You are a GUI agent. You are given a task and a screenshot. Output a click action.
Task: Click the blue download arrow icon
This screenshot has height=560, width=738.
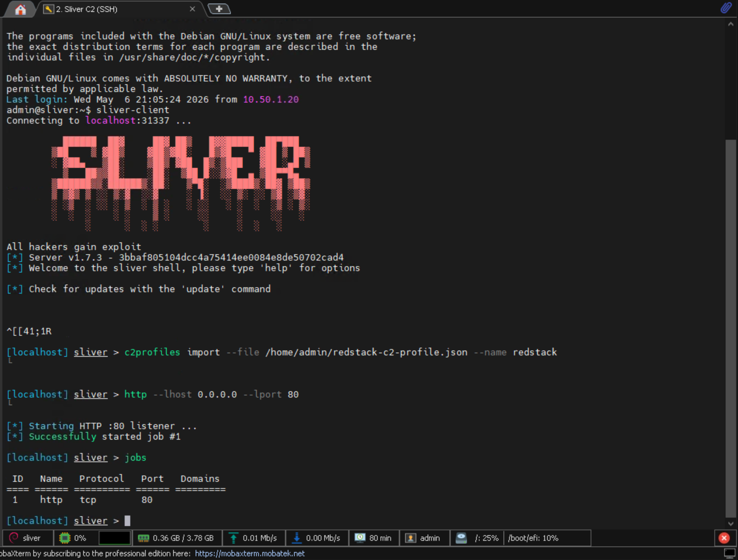(297, 538)
